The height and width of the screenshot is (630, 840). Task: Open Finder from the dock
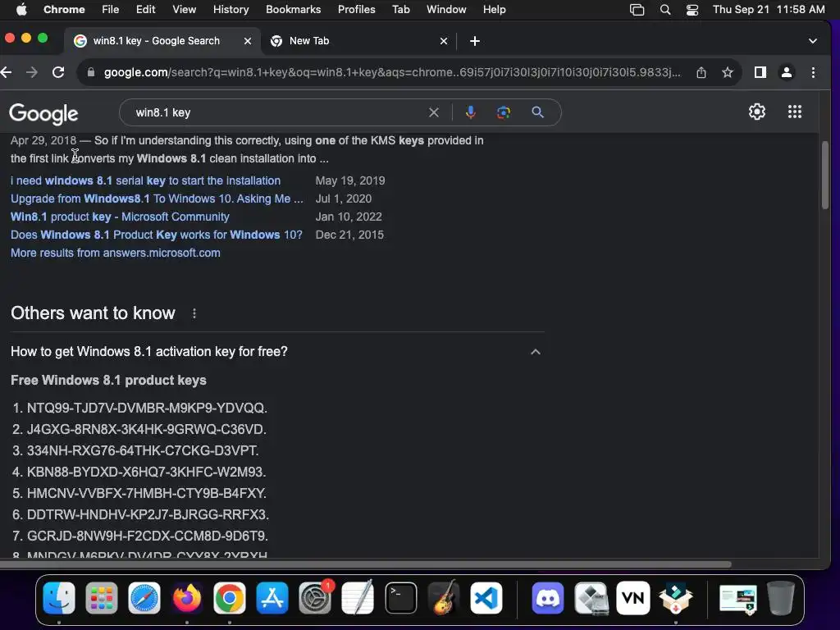(59, 598)
